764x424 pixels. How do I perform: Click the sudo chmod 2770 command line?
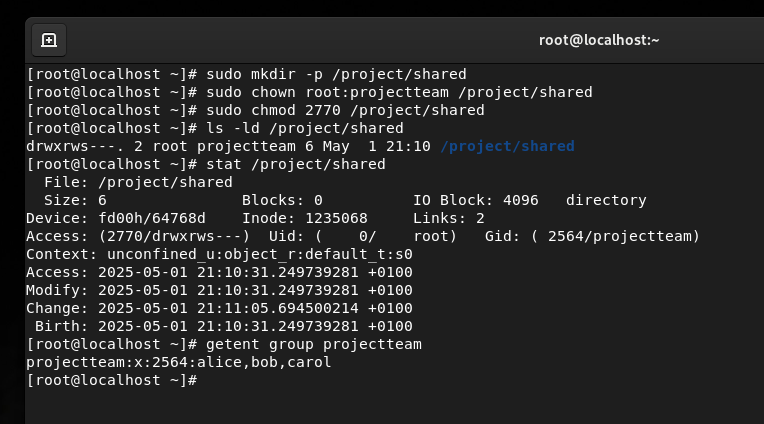click(x=255, y=110)
